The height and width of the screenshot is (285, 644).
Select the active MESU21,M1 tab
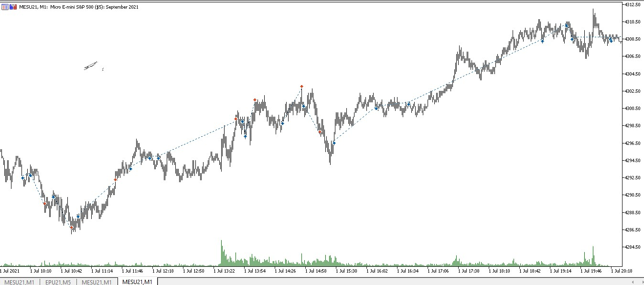(138, 282)
